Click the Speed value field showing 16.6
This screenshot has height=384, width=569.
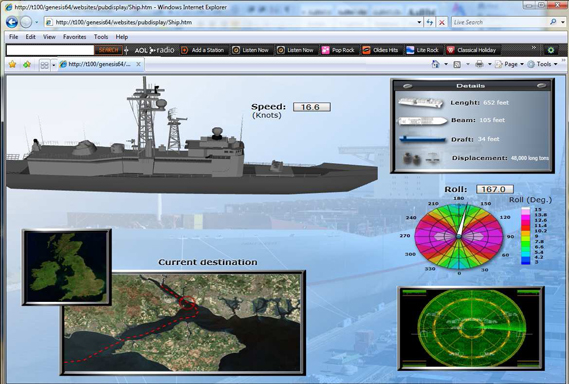tap(312, 107)
